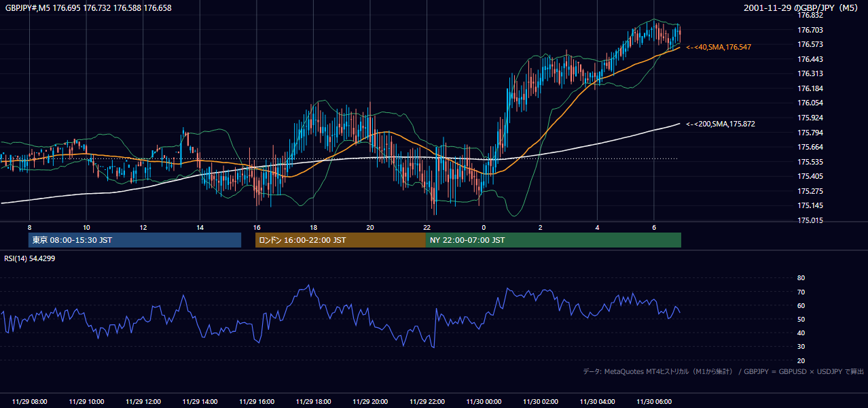Click the 11/30 02:00 time label

tap(540, 402)
